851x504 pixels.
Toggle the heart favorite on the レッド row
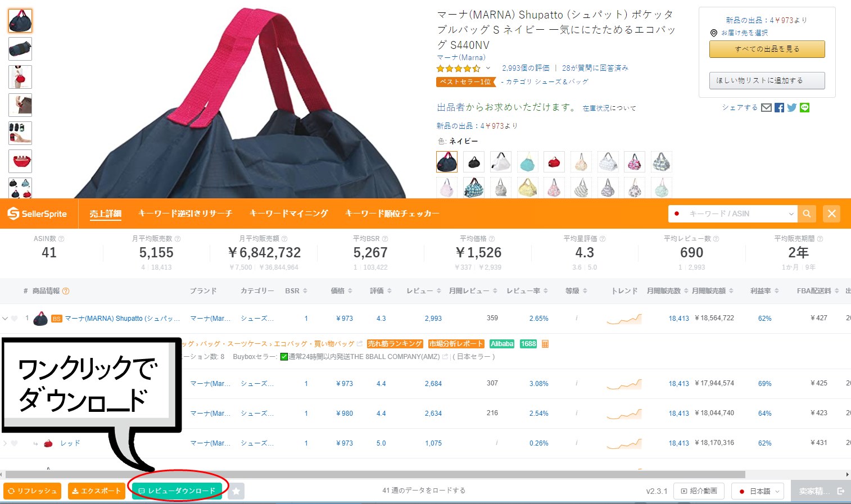point(15,443)
